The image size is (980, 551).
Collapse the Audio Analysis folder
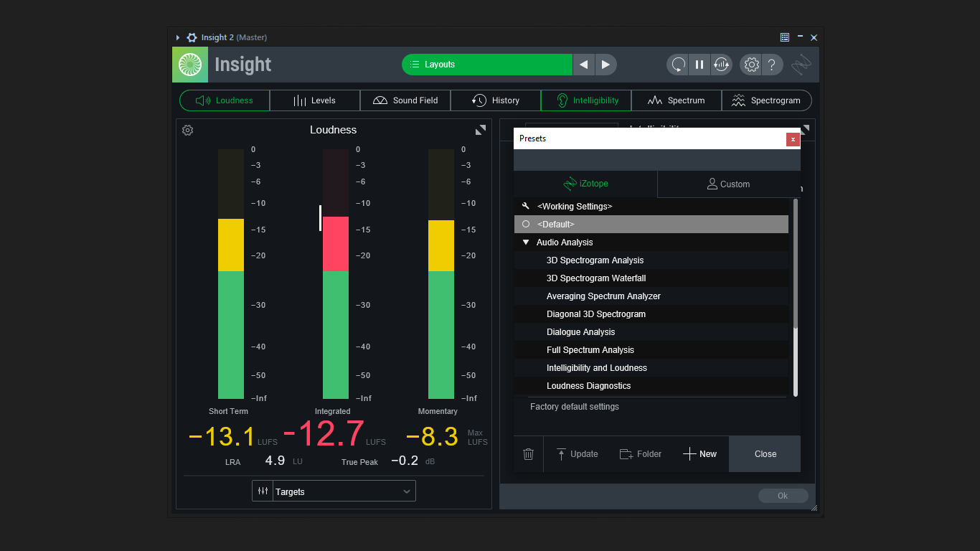pos(526,242)
